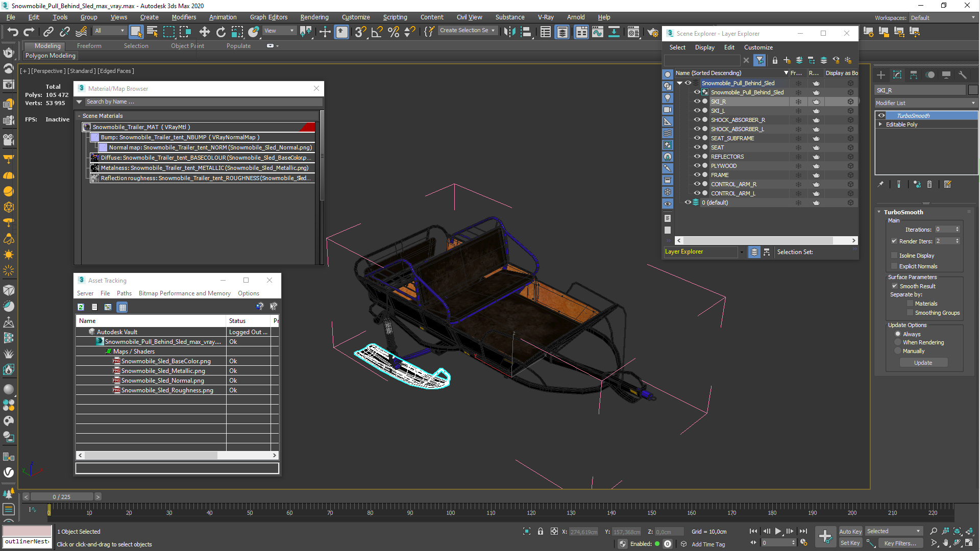The image size is (980, 551).
Task: Click the Polygon Modeling button
Action: (x=51, y=56)
